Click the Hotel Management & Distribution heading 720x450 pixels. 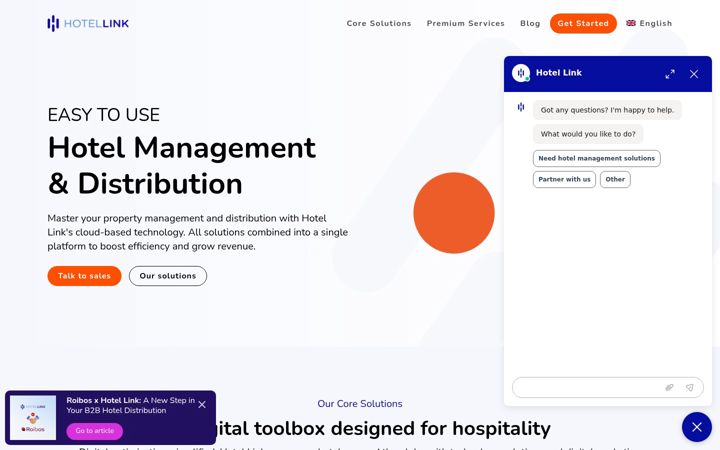point(182,165)
